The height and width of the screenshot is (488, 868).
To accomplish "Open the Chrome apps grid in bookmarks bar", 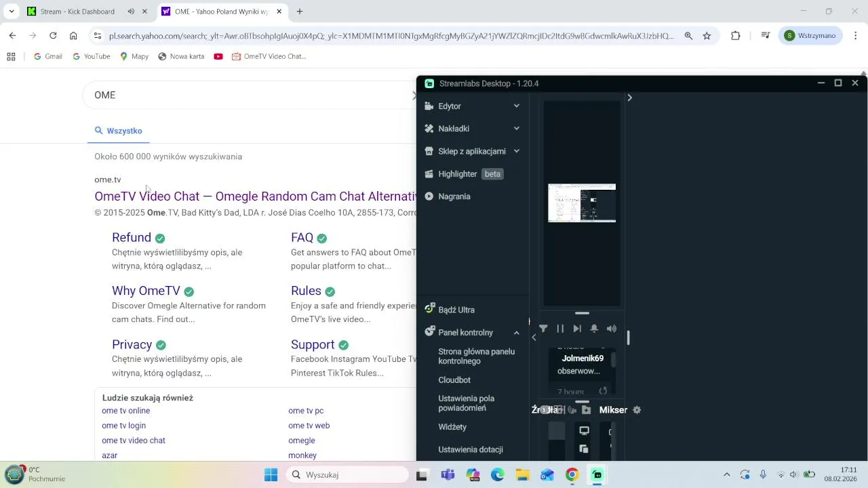I will click(x=11, y=57).
